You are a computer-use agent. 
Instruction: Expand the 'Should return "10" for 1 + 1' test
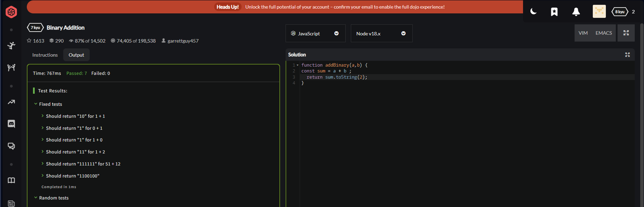point(75,116)
